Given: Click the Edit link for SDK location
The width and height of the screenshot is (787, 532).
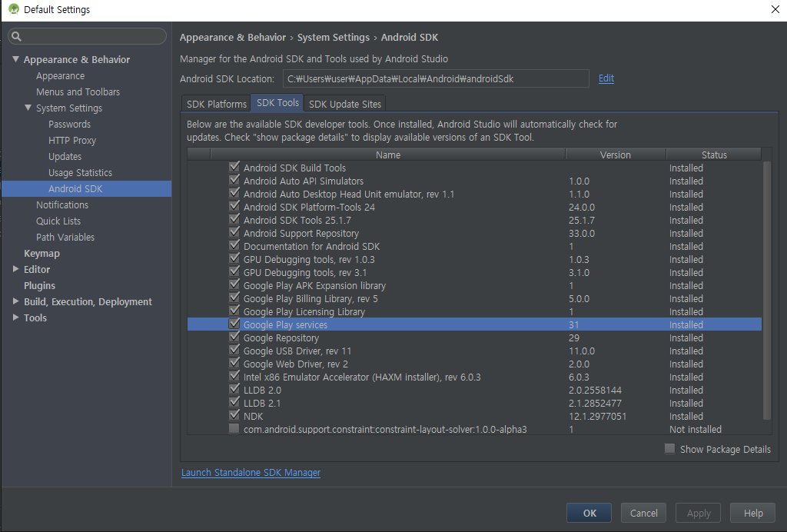Looking at the screenshot, I should coord(606,78).
